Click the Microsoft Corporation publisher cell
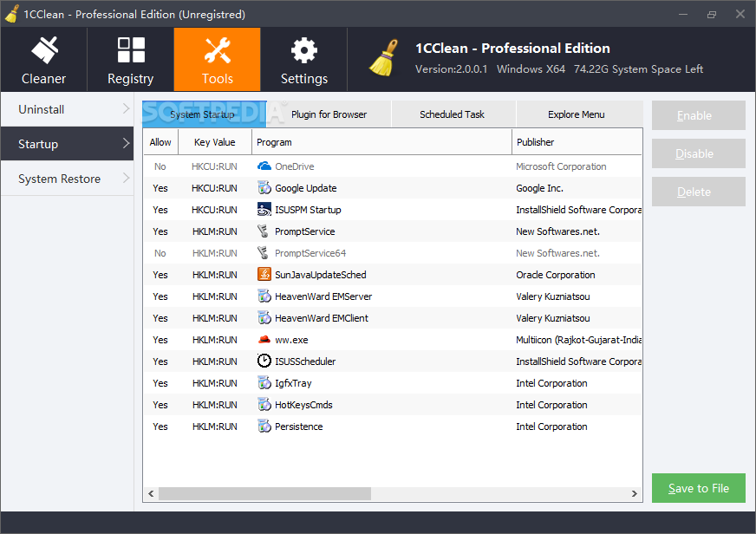The image size is (756, 534). coord(561,166)
